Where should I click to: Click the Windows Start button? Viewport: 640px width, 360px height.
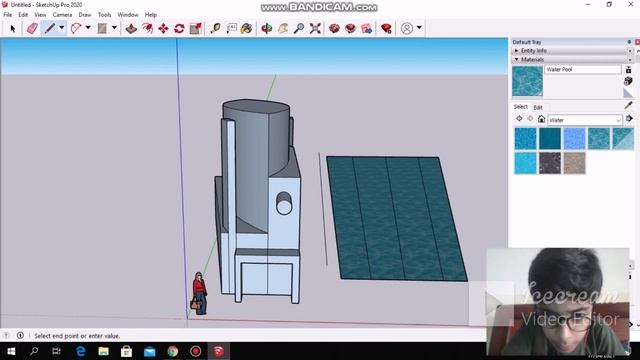[11, 351]
